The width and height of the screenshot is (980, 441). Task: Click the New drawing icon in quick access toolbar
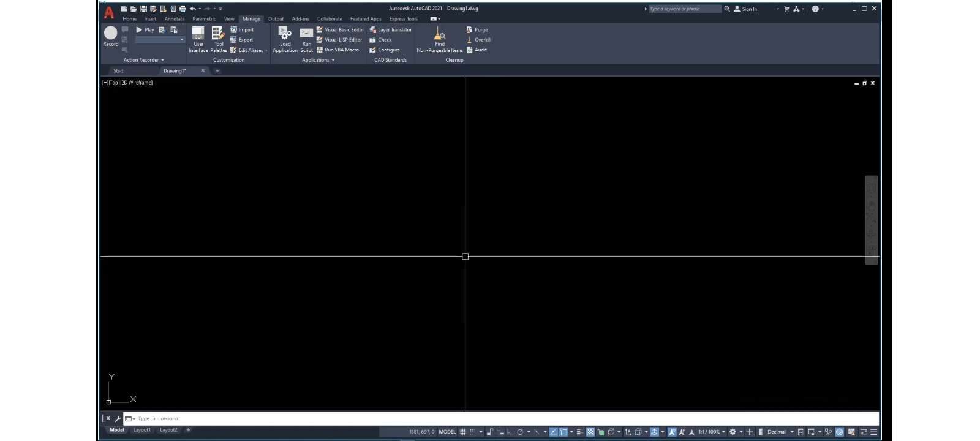tap(124, 9)
